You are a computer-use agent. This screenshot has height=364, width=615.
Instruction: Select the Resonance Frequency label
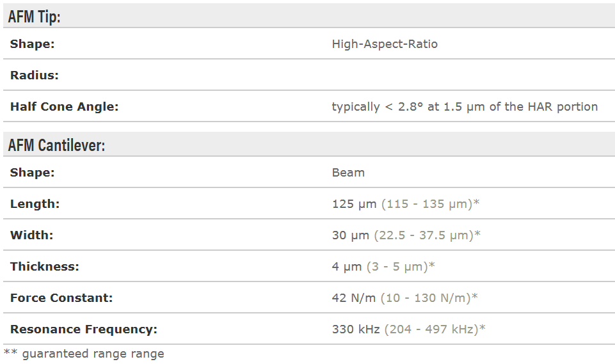tap(84, 329)
